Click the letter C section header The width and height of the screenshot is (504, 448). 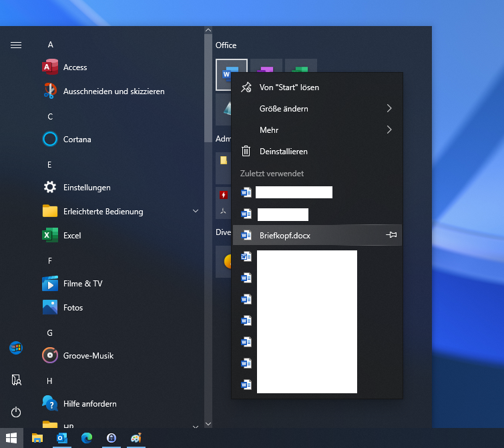50,117
